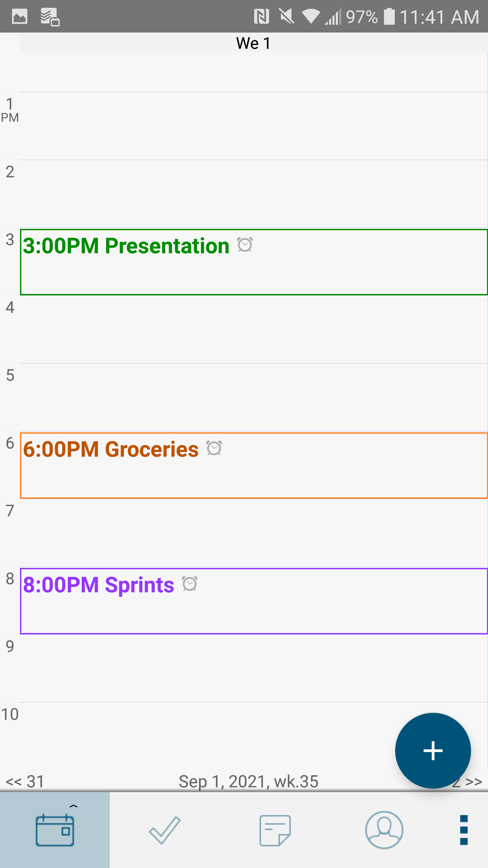Tap the We 1 day header

(253, 43)
